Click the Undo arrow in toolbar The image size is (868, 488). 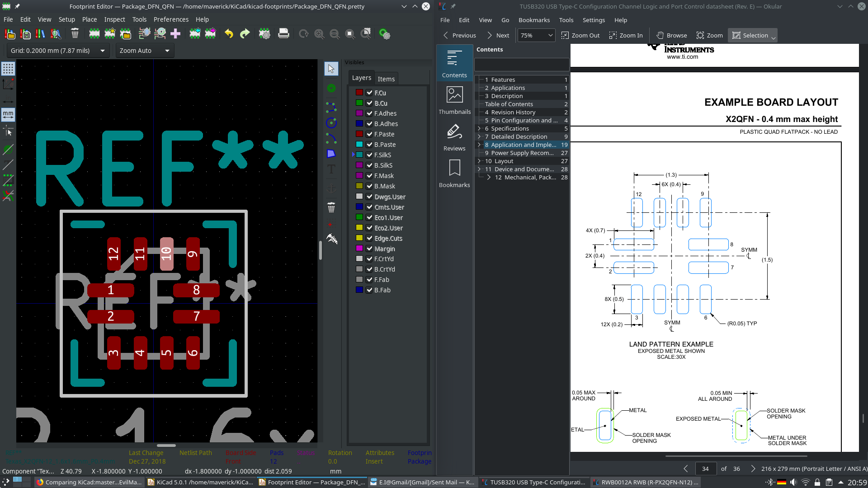click(x=229, y=34)
